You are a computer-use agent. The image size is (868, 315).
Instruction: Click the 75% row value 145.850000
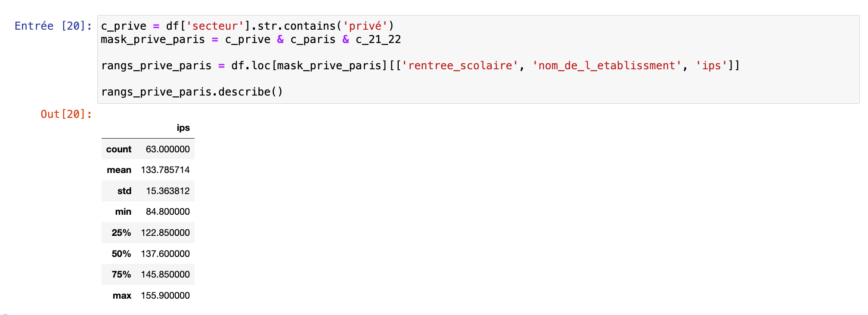click(x=165, y=275)
